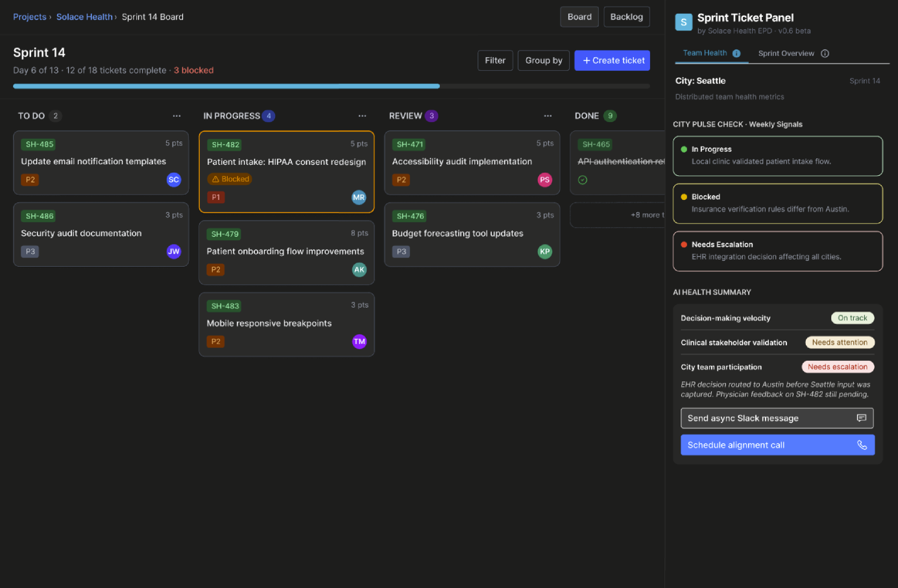898x588 pixels.
Task: Click info icon beside Sprint Overview tab
Action: (x=825, y=53)
